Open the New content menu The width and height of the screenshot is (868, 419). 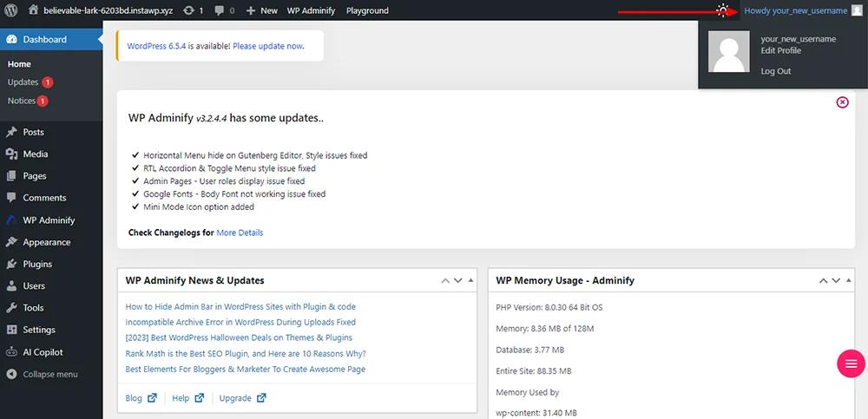[x=262, y=10]
